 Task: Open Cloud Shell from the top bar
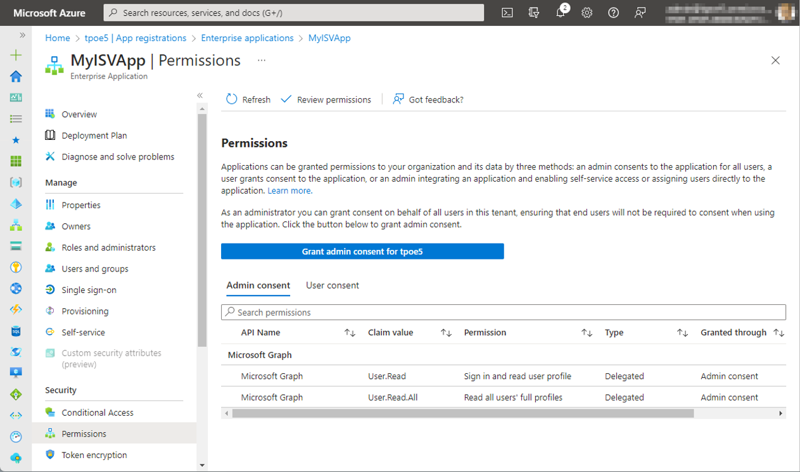pos(508,13)
